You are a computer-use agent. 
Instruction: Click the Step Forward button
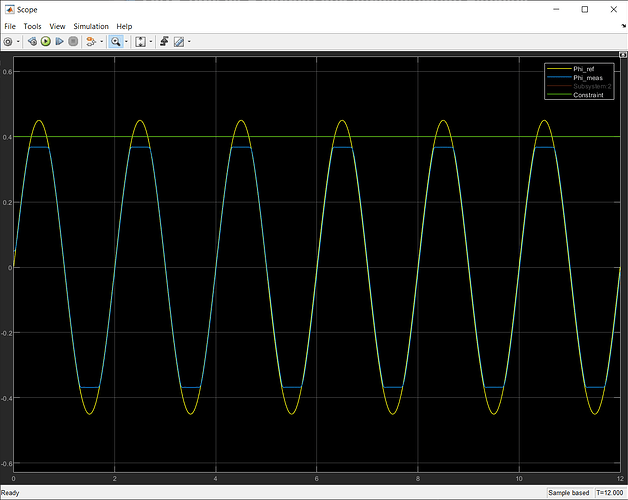59,42
